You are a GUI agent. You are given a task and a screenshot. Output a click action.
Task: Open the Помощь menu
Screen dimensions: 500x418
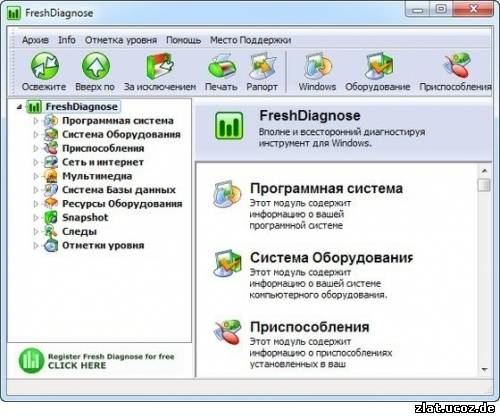(x=183, y=40)
